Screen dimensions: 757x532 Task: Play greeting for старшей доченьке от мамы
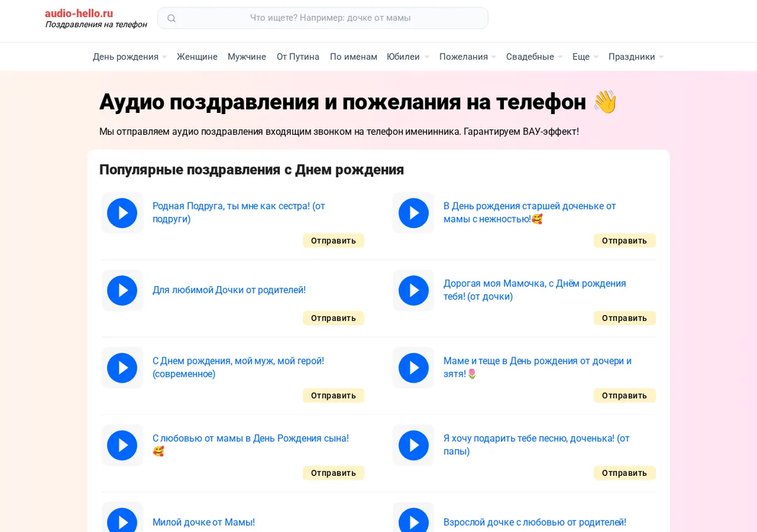click(414, 213)
